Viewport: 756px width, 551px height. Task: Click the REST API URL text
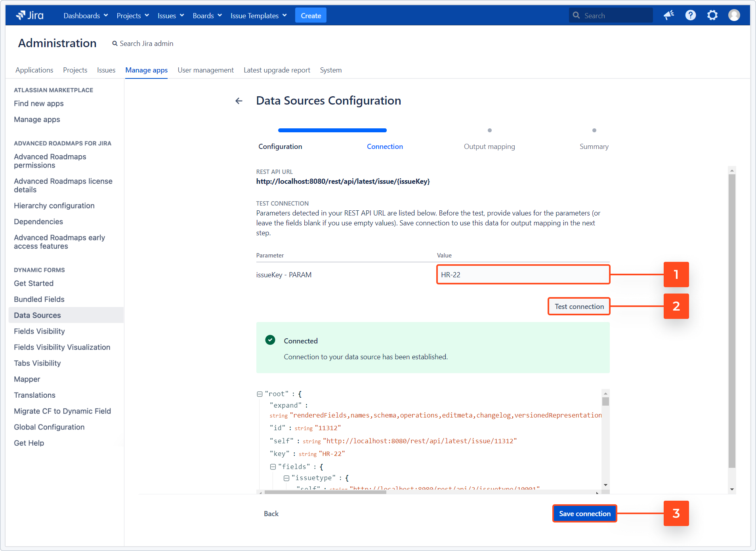[343, 181]
